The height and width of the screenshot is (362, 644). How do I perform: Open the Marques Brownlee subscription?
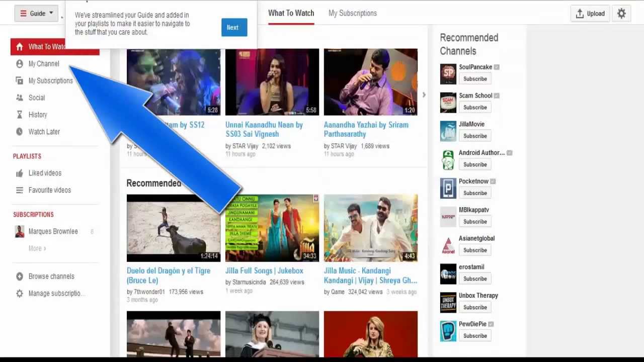click(x=53, y=231)
